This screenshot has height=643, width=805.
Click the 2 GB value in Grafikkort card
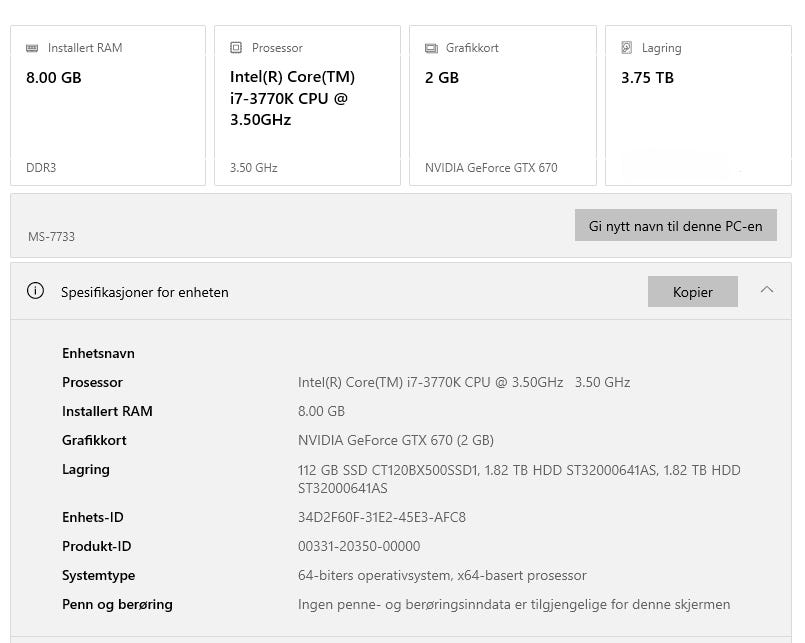click(x=442, y=78)
